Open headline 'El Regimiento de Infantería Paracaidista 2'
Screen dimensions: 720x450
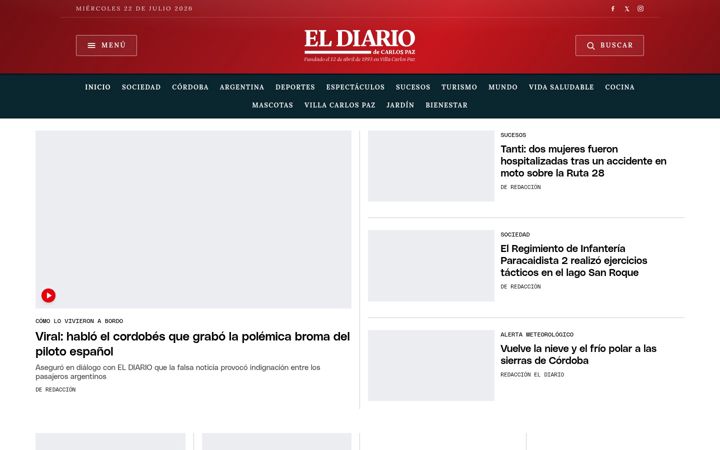click(574, 260)
